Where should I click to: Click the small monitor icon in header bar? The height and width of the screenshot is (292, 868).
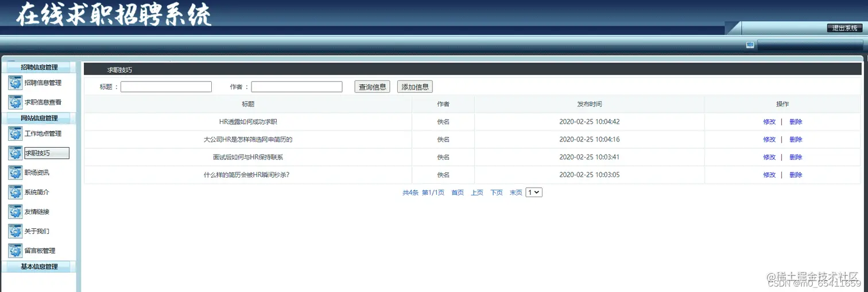point(750,45)
